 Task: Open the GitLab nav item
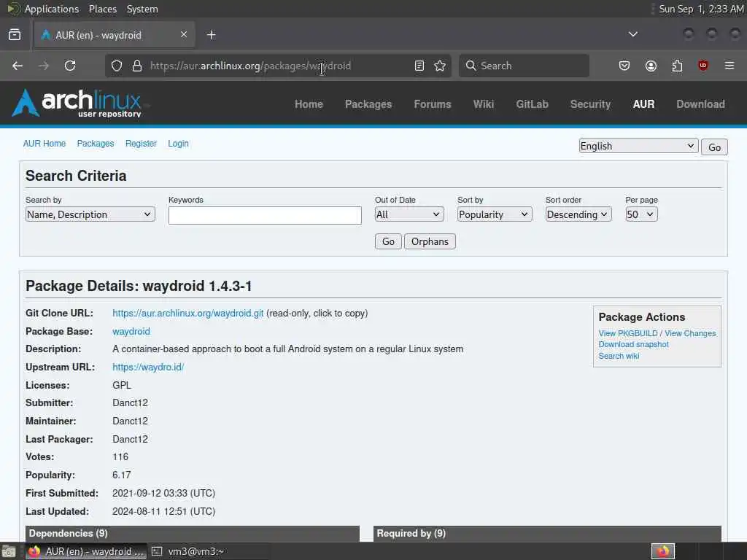pyautogui.click(x=532, y=104)
